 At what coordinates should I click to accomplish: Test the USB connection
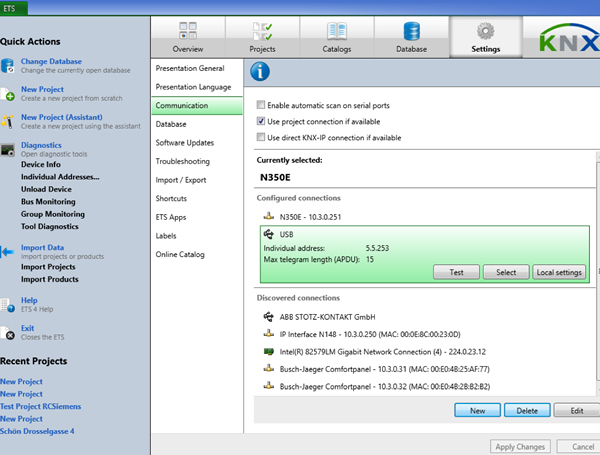456,272
